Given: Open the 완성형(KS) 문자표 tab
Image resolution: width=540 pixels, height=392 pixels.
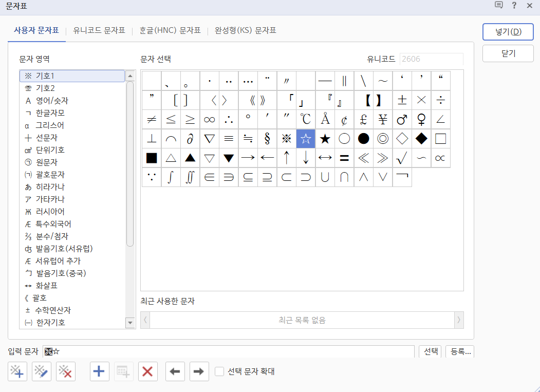Looking at the screenshot, I should pyautogui.click(x=246, y=30).
